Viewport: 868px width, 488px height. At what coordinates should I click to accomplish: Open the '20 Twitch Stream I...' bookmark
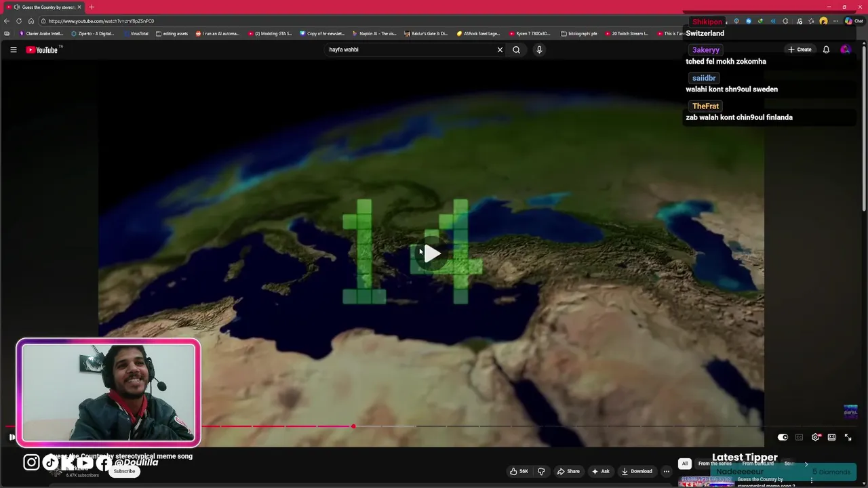tap(627, 33)
